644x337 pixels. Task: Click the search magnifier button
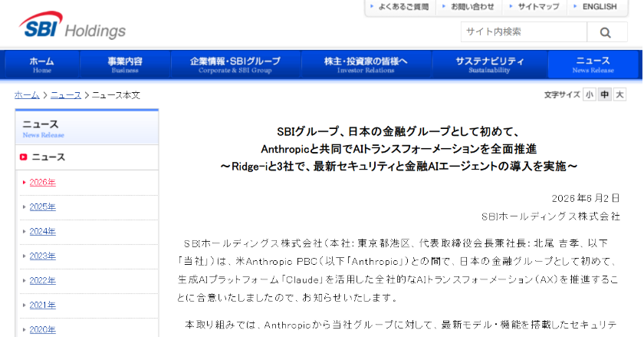[x=606, y=32]
